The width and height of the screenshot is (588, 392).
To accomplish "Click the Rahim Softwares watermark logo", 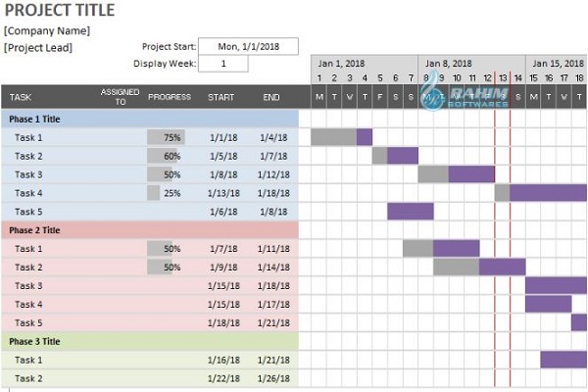I will (x=462, y=94).
